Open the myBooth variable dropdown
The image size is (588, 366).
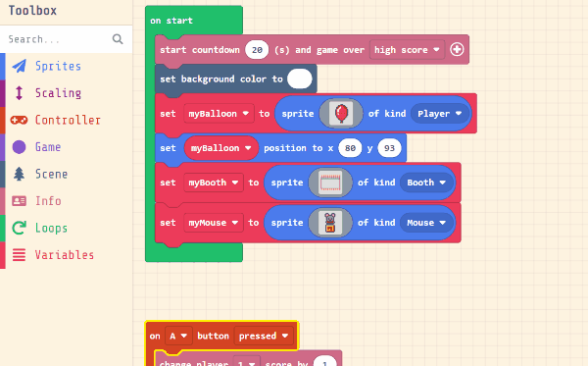[214, 183]
